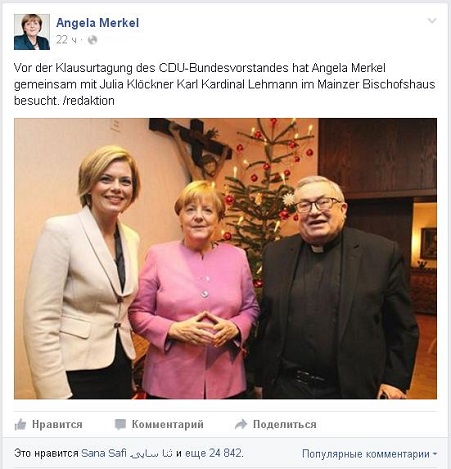Click the Arabic-script liker name link
This screenshot has width=451, height=469.
point(151,454)
